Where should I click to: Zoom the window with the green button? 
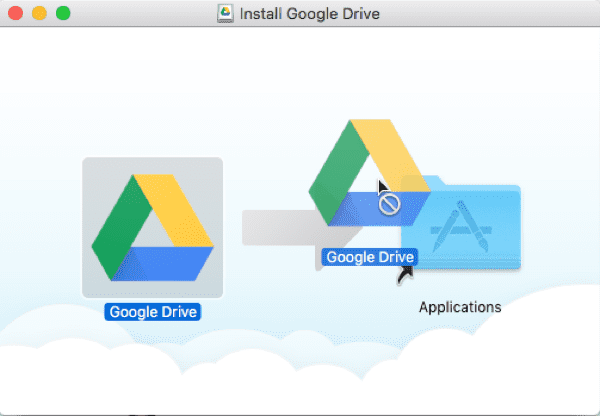click(63, 13)
